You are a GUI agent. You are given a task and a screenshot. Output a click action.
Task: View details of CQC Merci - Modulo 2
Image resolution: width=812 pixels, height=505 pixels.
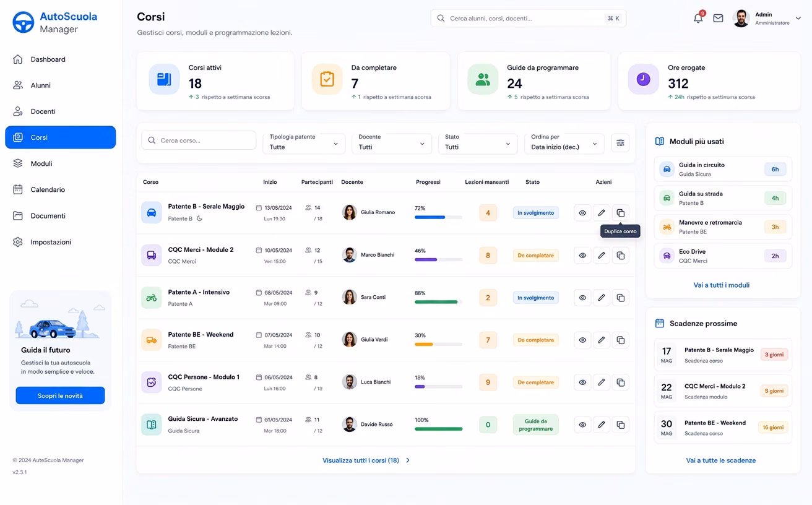582,255
